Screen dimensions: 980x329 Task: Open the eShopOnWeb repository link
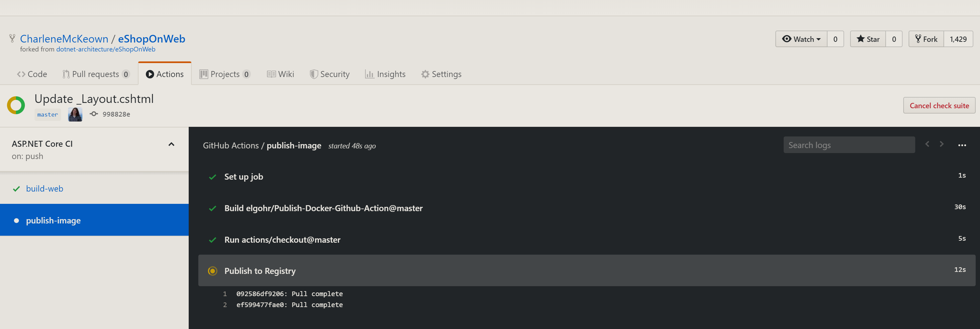(x=151, y=39)
